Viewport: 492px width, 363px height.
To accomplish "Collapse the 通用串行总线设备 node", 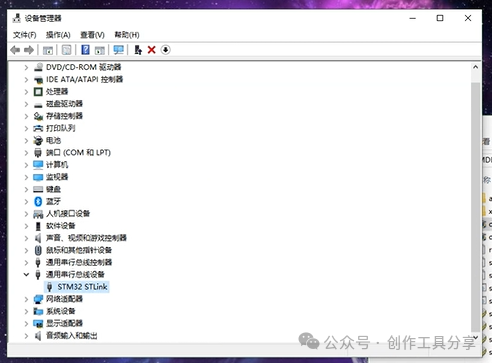I will 26,275.
